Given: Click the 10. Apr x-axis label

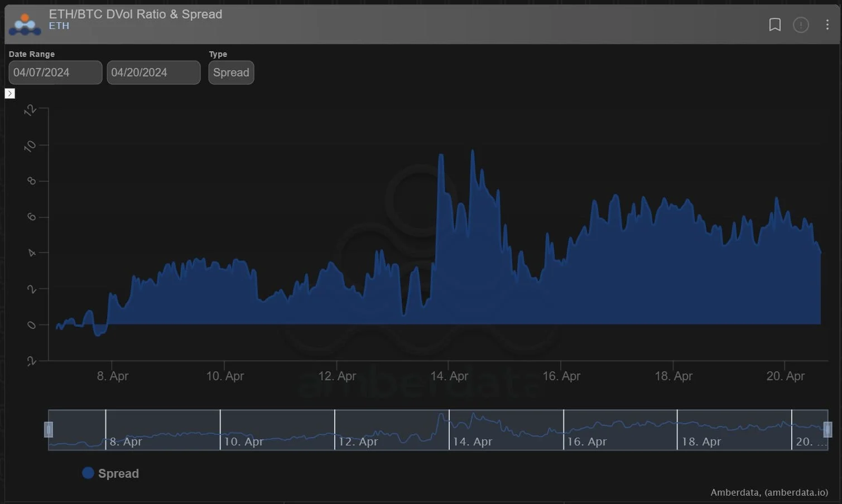Looking at the screenshot, I should coord(225,376).
